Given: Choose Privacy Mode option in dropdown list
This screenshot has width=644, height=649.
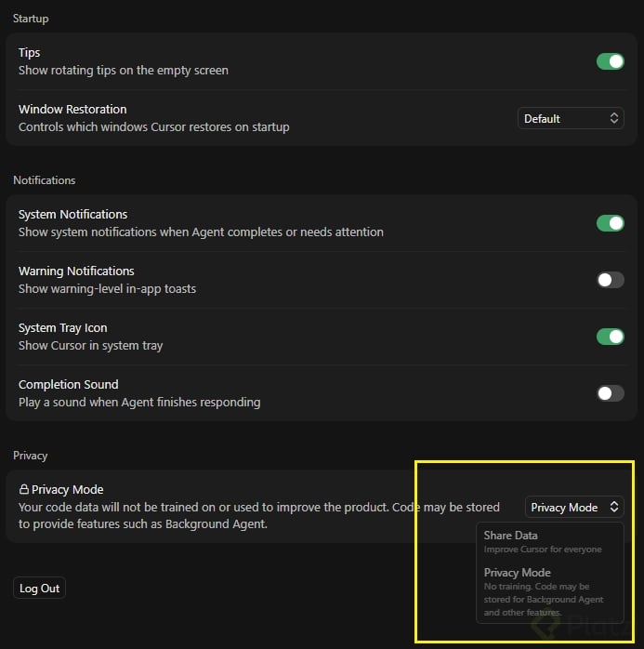Looking at the screenshot, I should pyautogui.click(x=550, y=592).
